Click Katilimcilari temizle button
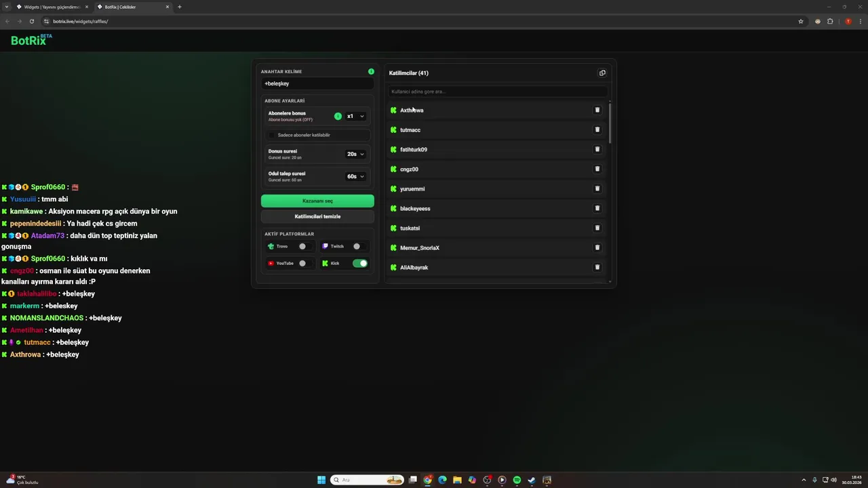868x488 pixels. (x=317, y=216)
